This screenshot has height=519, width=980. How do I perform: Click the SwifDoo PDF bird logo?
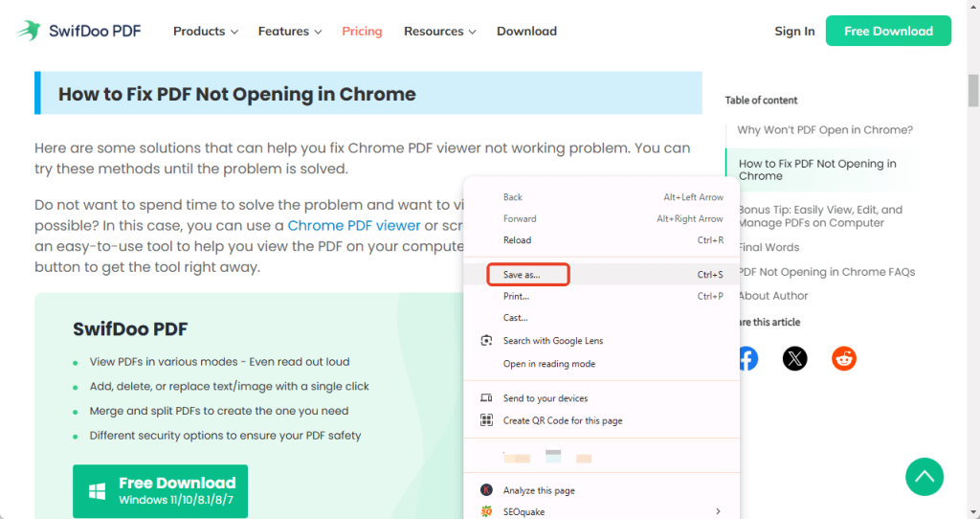[x=29, y=31]
